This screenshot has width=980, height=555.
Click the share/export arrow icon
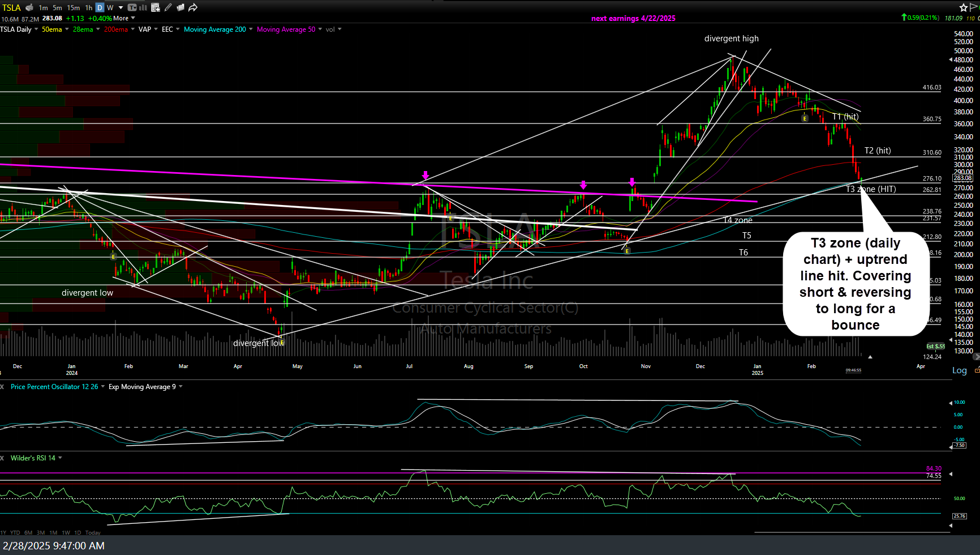tap(192, 7)
